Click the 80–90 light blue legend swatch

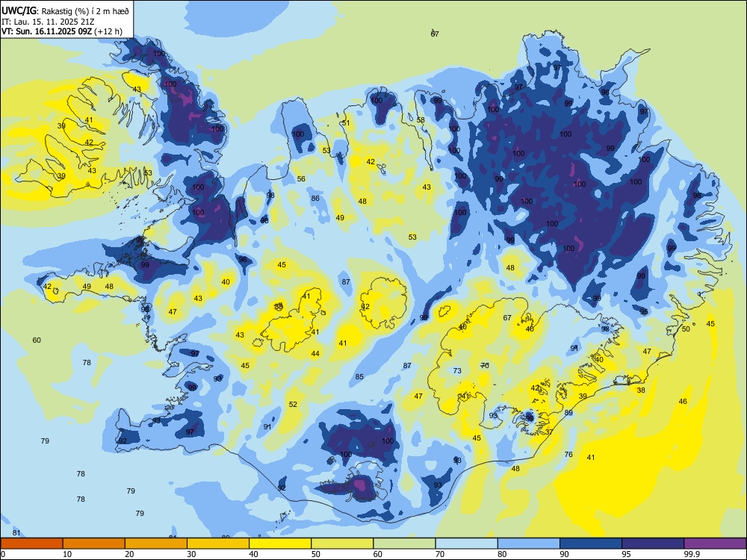529,544
